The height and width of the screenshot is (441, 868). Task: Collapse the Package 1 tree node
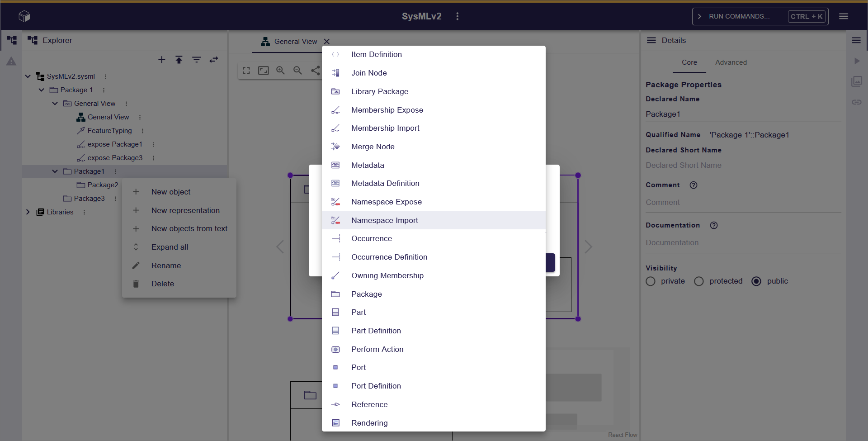[42, 90]
